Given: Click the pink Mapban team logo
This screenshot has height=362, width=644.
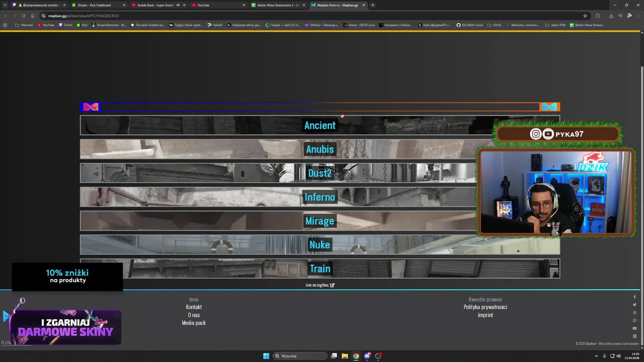Looking at the screenshot, I should coord(91,107).
